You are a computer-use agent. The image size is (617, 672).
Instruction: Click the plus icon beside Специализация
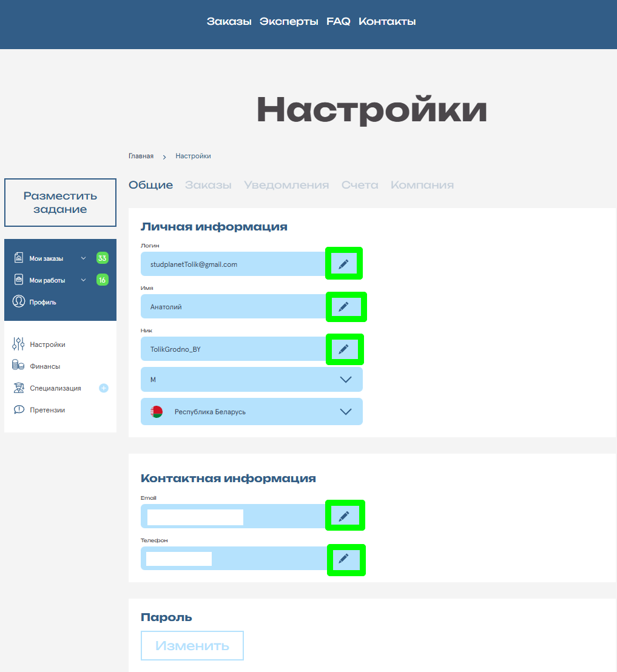(104, 388)
